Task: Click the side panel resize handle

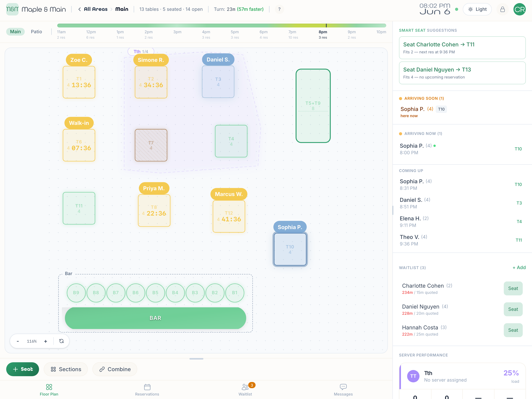Action: 392,210
